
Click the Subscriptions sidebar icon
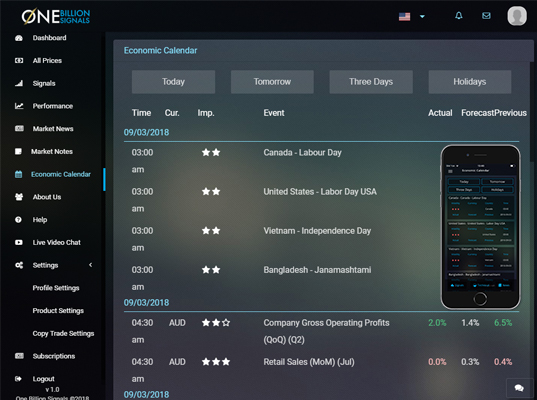19,356
